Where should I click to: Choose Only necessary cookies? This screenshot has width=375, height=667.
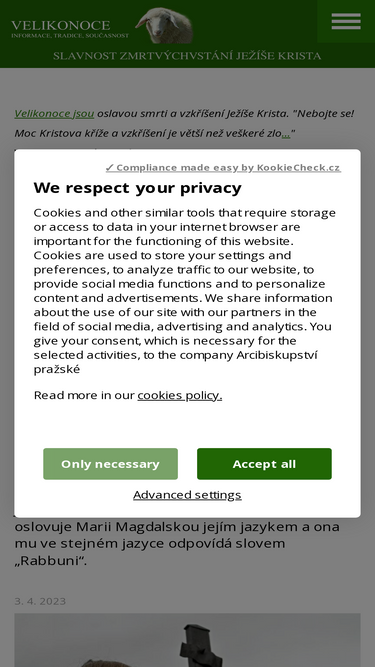110,464
